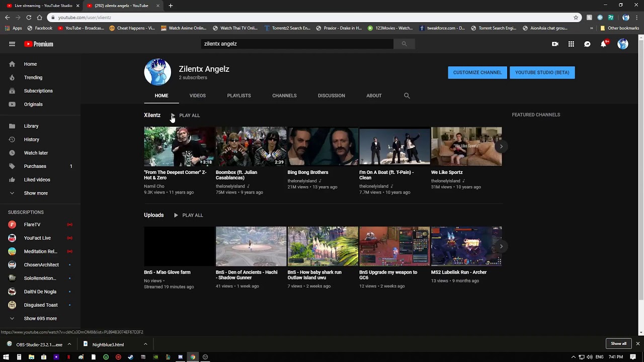Screen dimensions: 644x362
Task: Click the Zilentx Angelz channel avatar
Action: [157, 72]
